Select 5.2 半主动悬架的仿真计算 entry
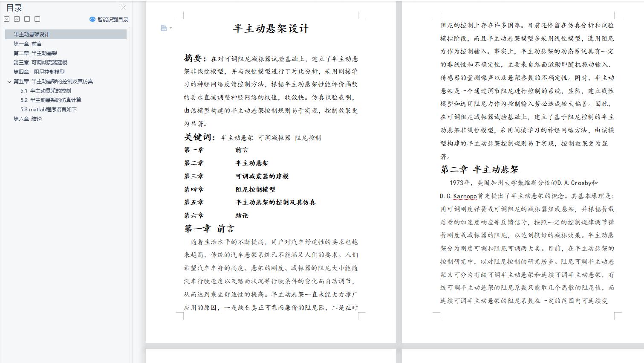This screenshot has height=363, width=644. 51,100
